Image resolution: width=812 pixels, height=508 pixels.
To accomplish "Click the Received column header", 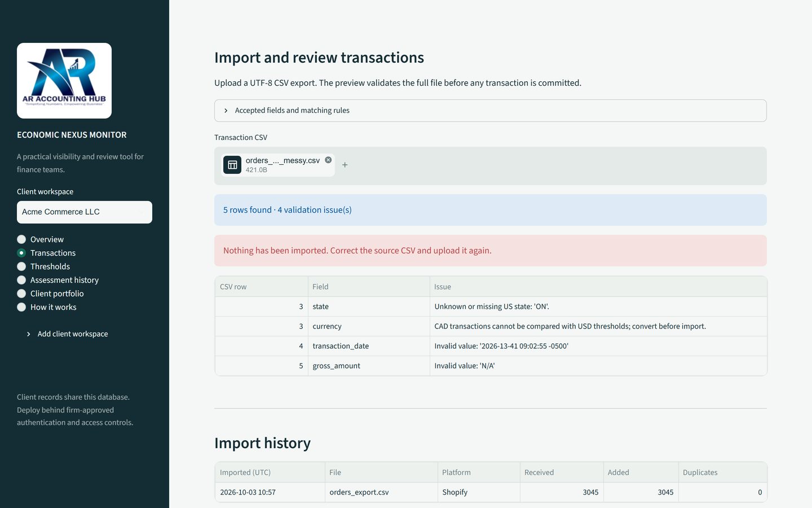I will (562, 472).
